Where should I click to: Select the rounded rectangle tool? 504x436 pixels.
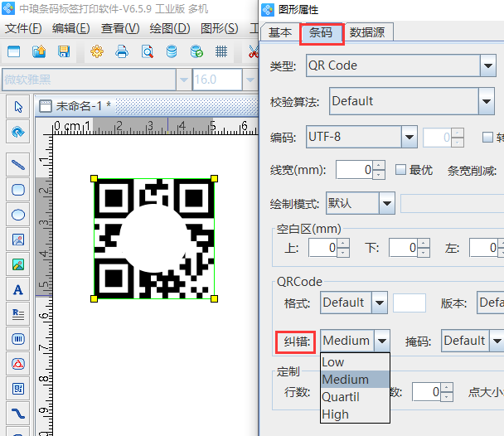[x=17, y=190]
